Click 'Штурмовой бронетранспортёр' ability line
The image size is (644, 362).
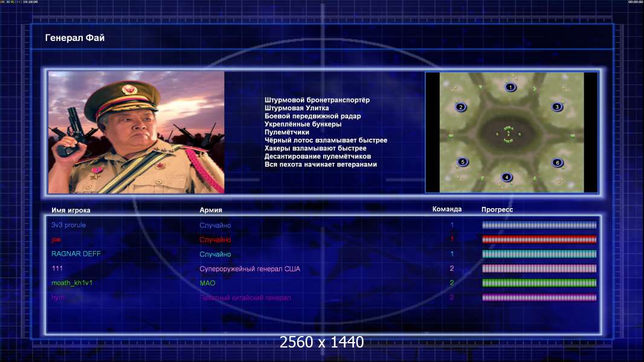point(317,100)
